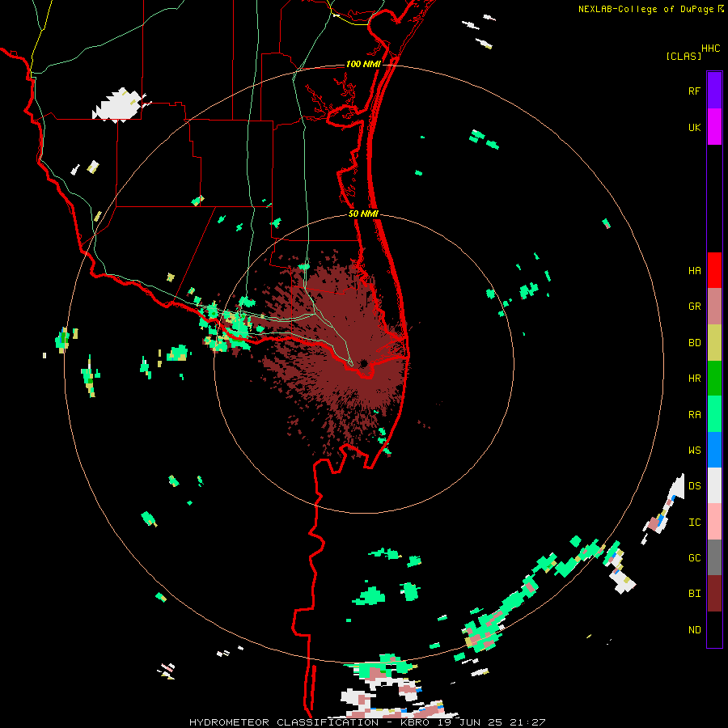
Task: Click the GR legend color block
Action: 714,306
